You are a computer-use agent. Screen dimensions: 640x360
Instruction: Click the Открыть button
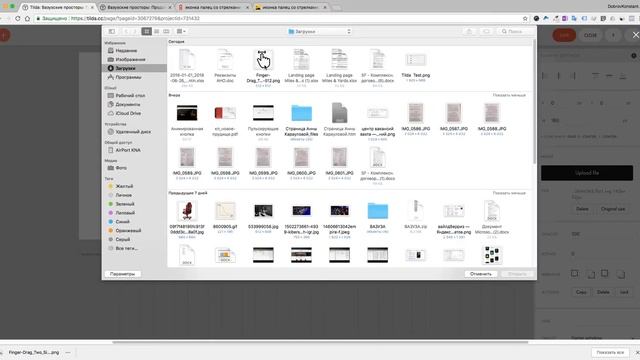tap(517, 274)
